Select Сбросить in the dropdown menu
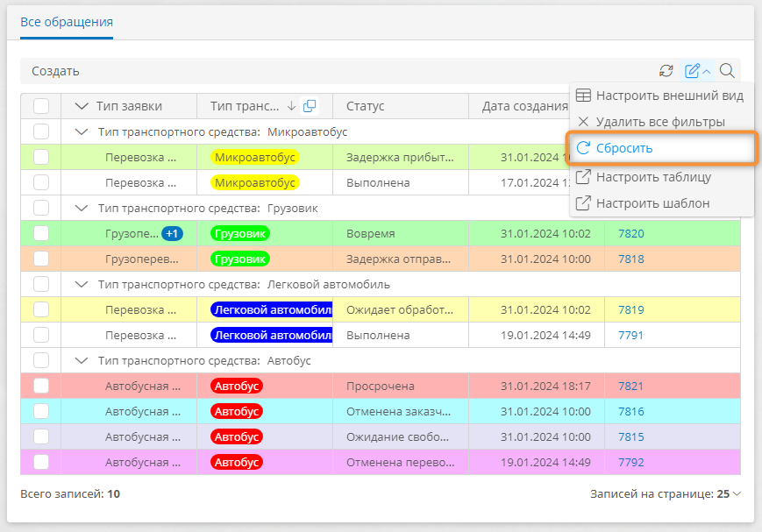The image size is (762, 532). tap(661, 149)
